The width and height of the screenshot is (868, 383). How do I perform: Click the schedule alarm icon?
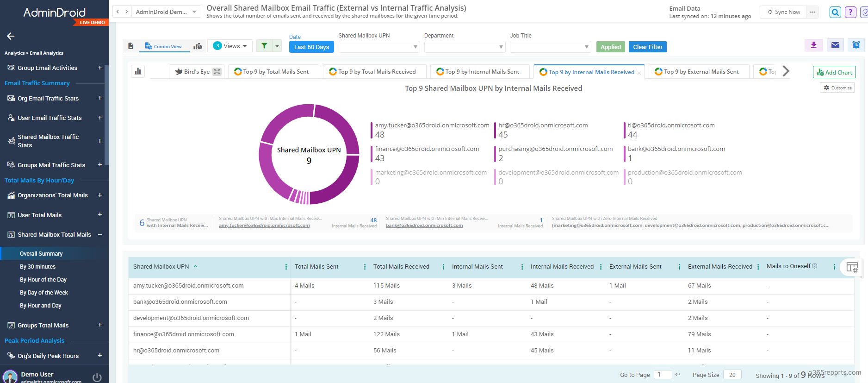tap(856, 45)
